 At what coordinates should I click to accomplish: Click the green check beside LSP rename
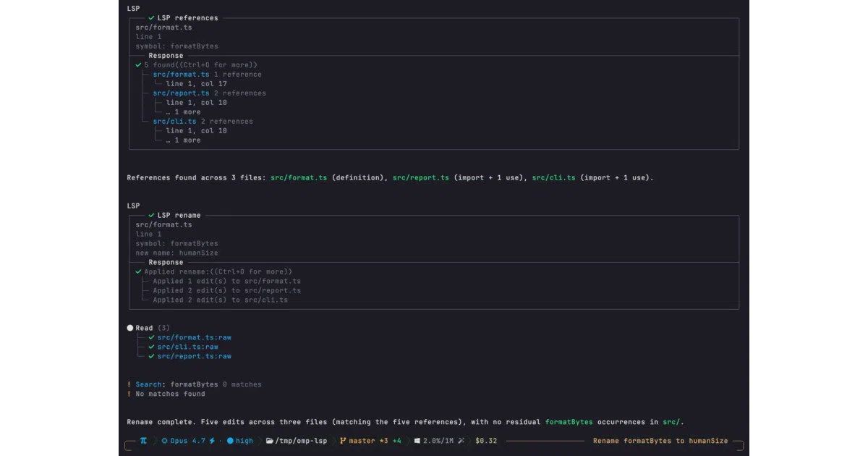(x=152, y=215)
